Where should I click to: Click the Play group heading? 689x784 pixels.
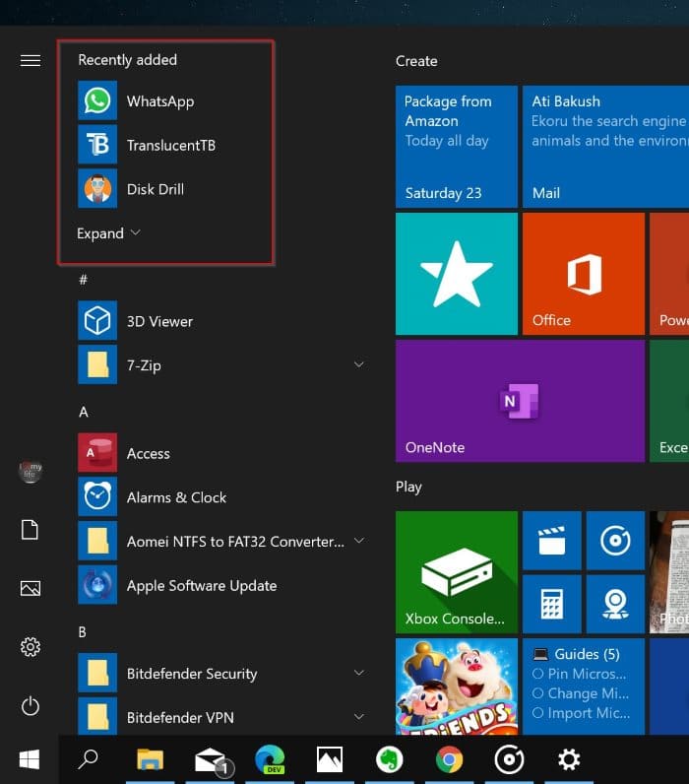click(408, 487)
